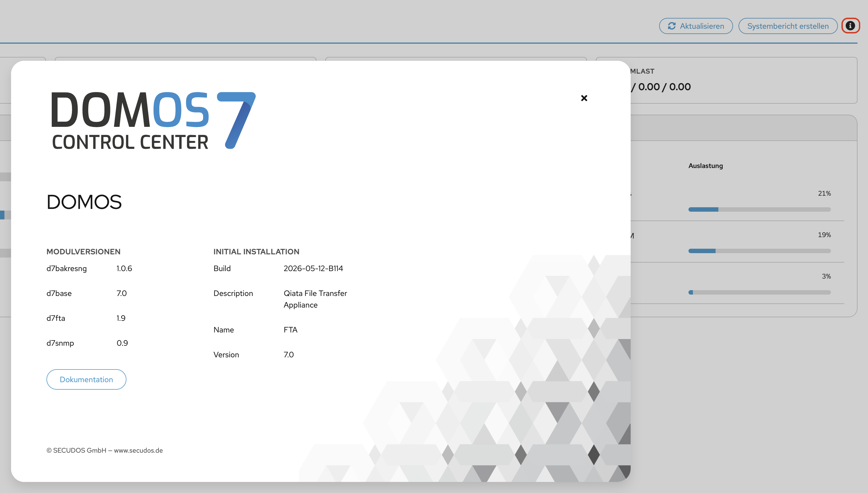Click the MODULVERSIONEN heading

click(83, 251)
